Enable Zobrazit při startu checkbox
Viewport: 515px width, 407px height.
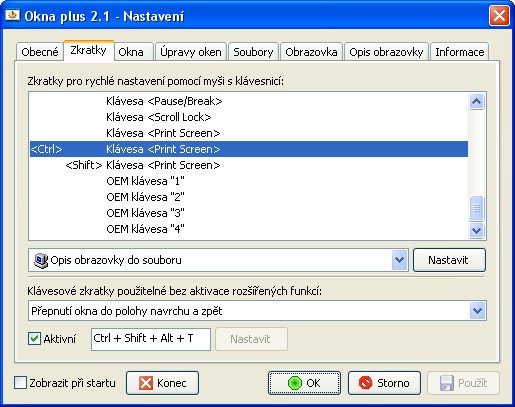click(x=20, y=383)
